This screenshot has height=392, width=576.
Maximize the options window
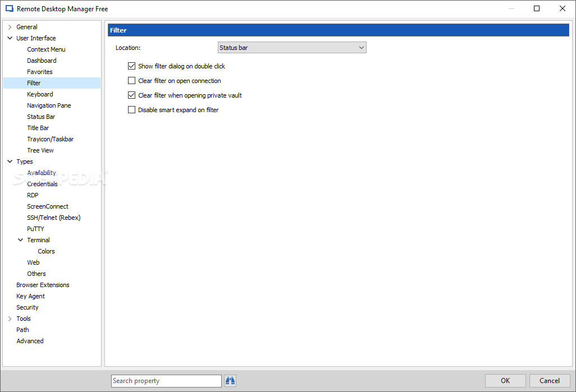click(x=537, y=8)
